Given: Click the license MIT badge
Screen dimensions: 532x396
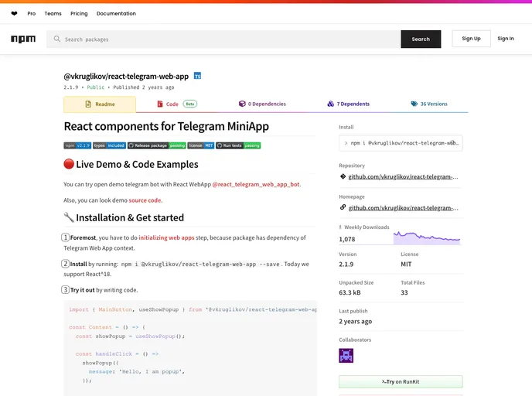Looking at the screenshot, I should tap(201, 145).
